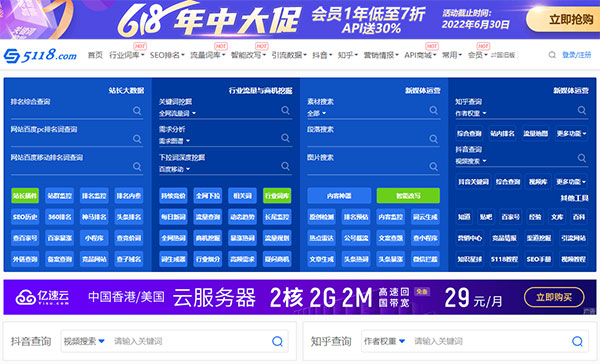The image size is (600, 364).
Task: Open 视频搜索 dropdown in bottom 抖音查询 box
Action: pos(84,341)
